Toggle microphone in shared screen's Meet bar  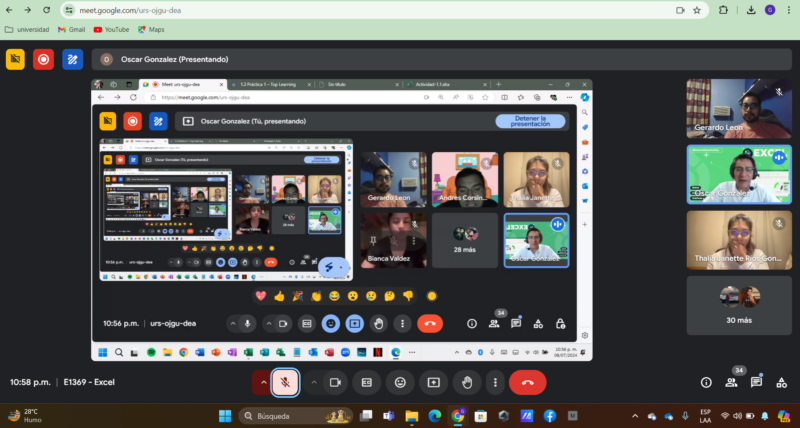pos(247,323)
